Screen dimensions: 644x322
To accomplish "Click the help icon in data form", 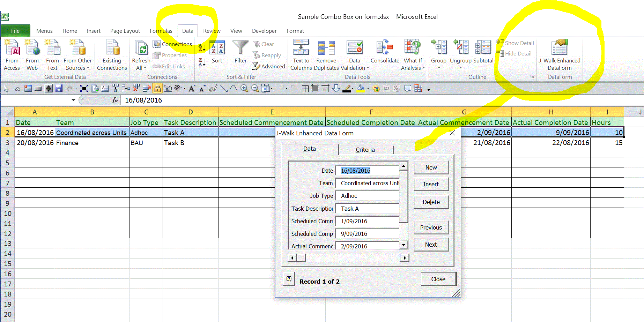I will tap(289, 279).
